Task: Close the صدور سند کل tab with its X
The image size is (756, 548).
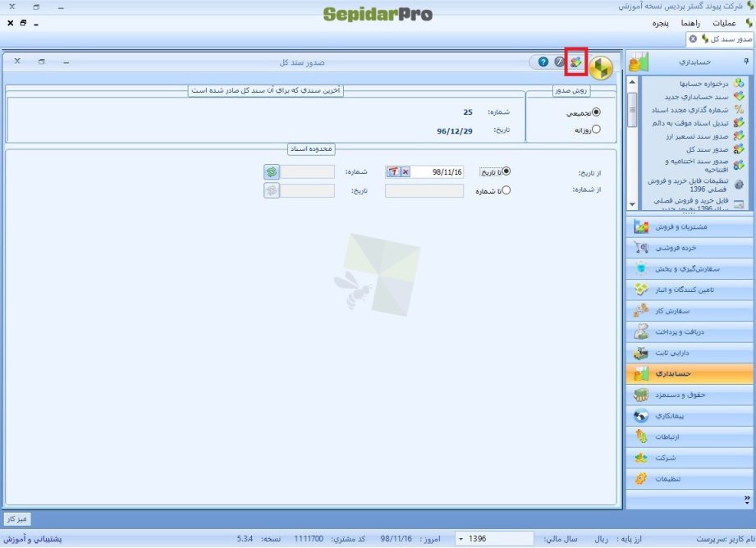Action: coord(693,39)
